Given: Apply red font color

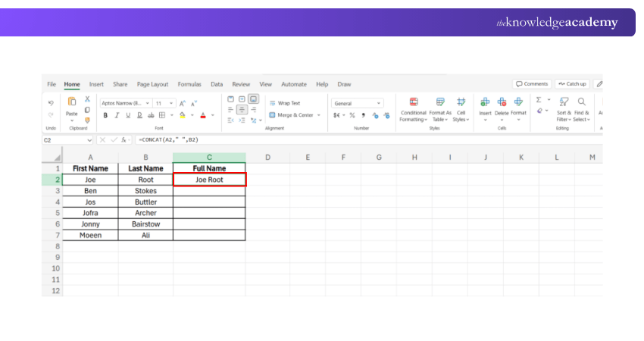Looking at the screenshot, I should tap(203, 115).
